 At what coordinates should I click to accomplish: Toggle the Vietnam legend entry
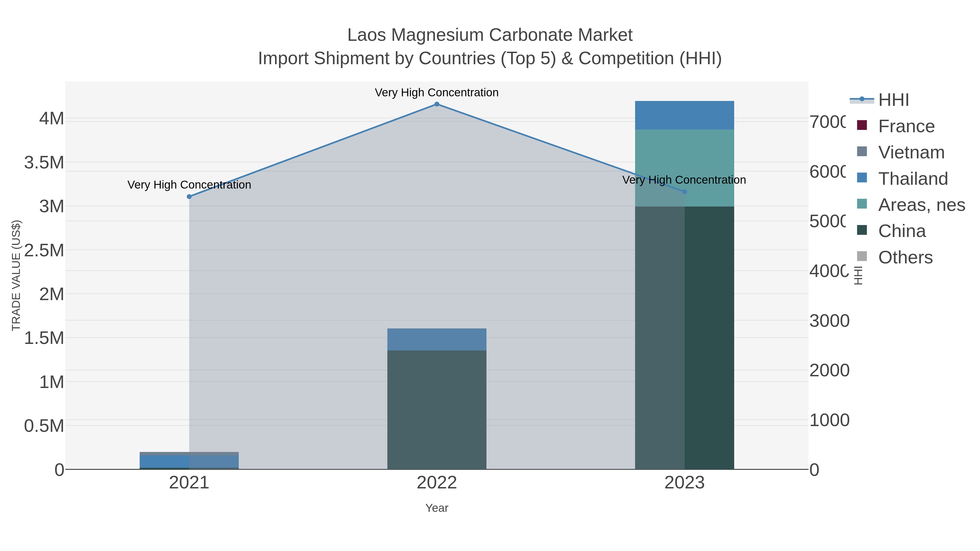[x=901, y=152]
